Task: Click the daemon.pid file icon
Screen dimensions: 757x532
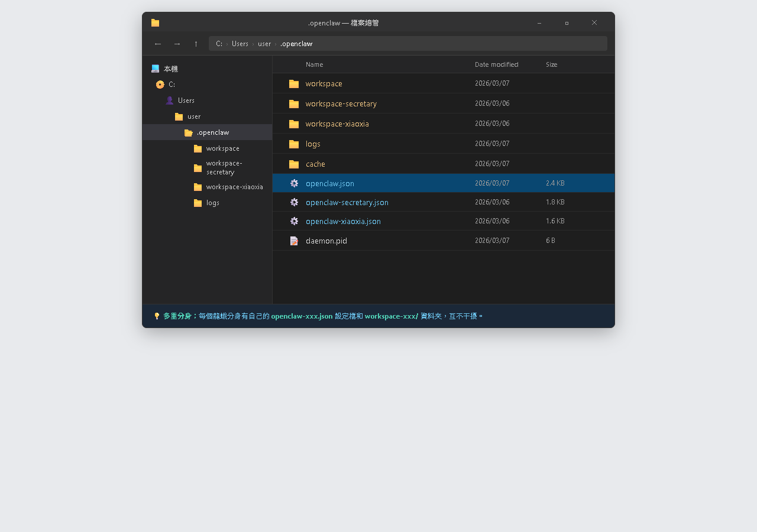Action: 294,241
